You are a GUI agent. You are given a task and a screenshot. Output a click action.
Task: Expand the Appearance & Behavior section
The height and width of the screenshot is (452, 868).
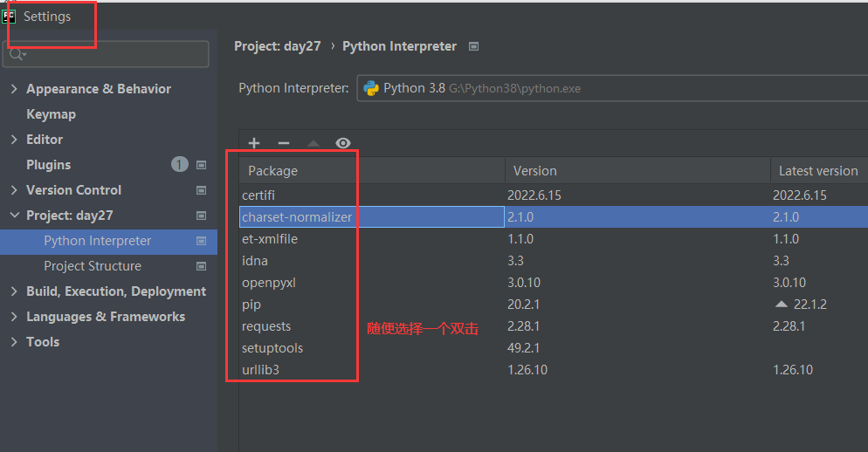point(14,89)
